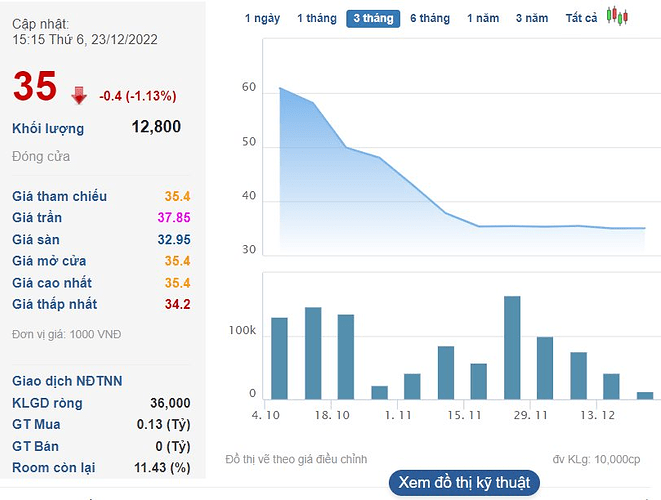The image size is (661, 500).
Task: Click the '100k' volume axis label
Action: pyautogui.click(x=242, y=331)
